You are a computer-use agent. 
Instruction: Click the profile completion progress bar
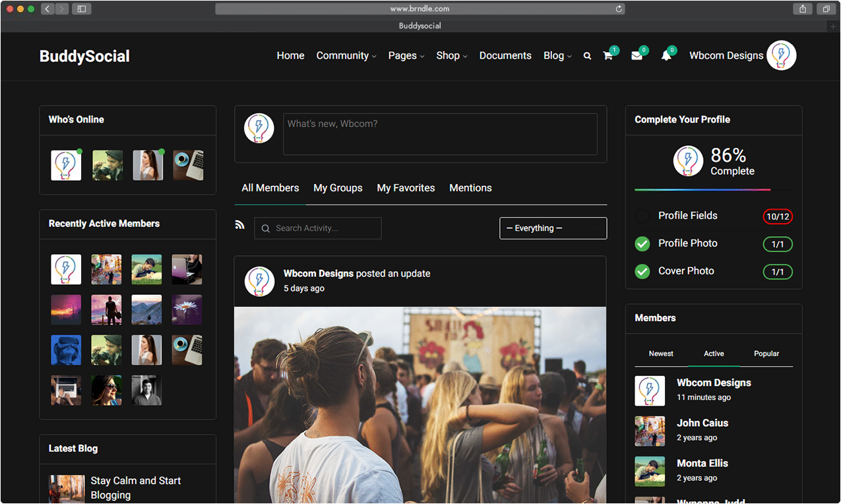(x=714, y=190)
